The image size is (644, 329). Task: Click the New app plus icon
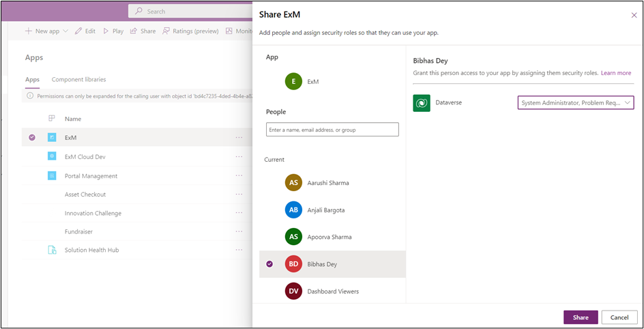pyautogui.click(x=29, y=31)
